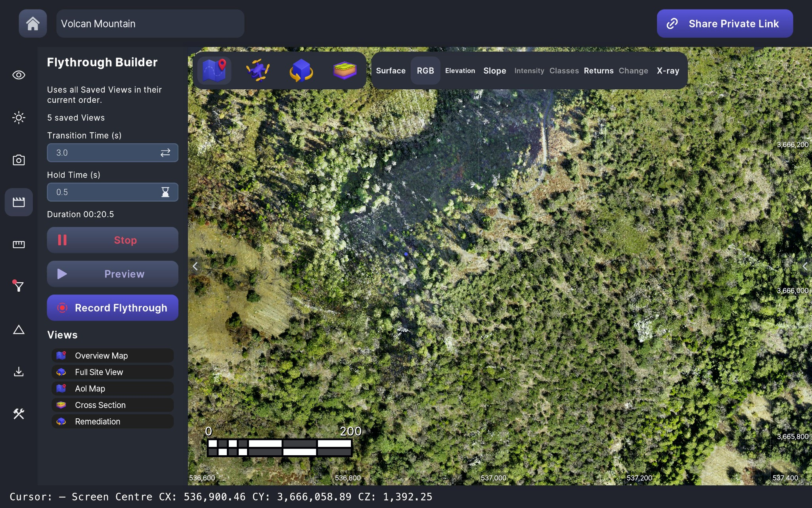Select the Full Site View saved view
Viewport: 812px width, 508px height.
(x=113, y=372)
